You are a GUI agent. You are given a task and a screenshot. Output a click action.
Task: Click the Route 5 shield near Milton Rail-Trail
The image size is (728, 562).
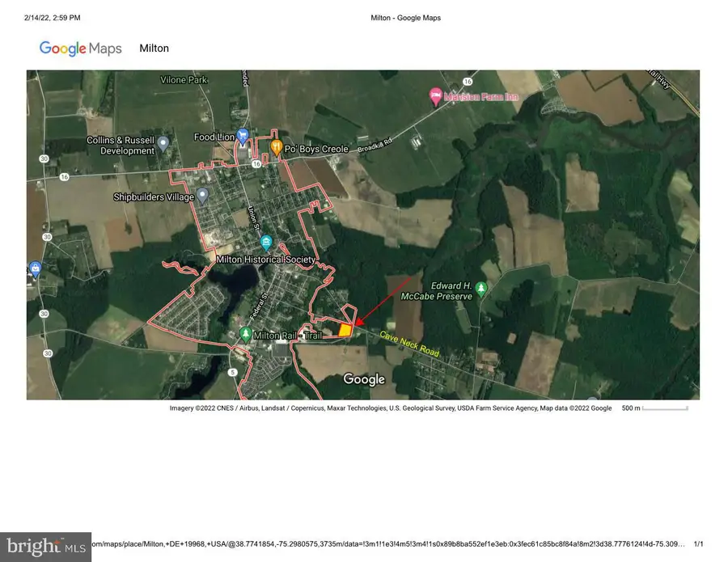(232, 372)
